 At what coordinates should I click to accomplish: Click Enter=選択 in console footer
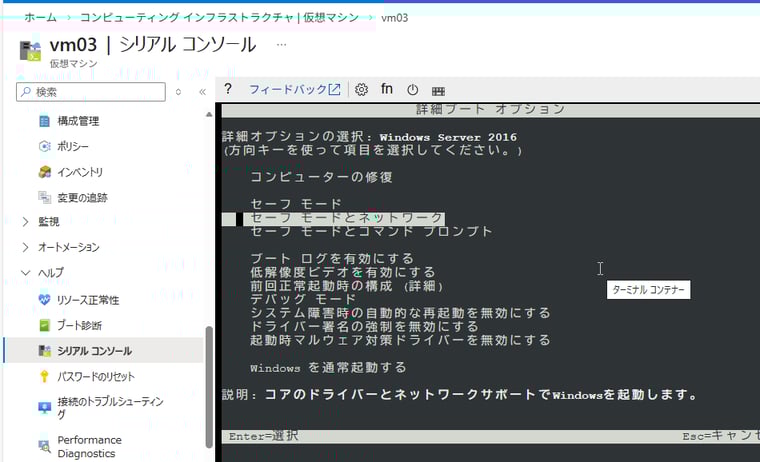pos(264,436)
